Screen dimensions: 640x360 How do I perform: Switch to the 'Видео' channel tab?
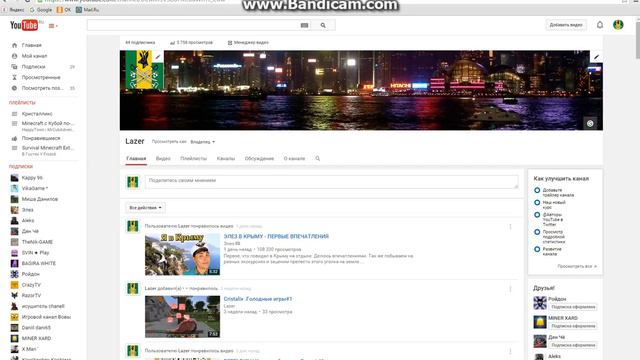coord(163,158)
